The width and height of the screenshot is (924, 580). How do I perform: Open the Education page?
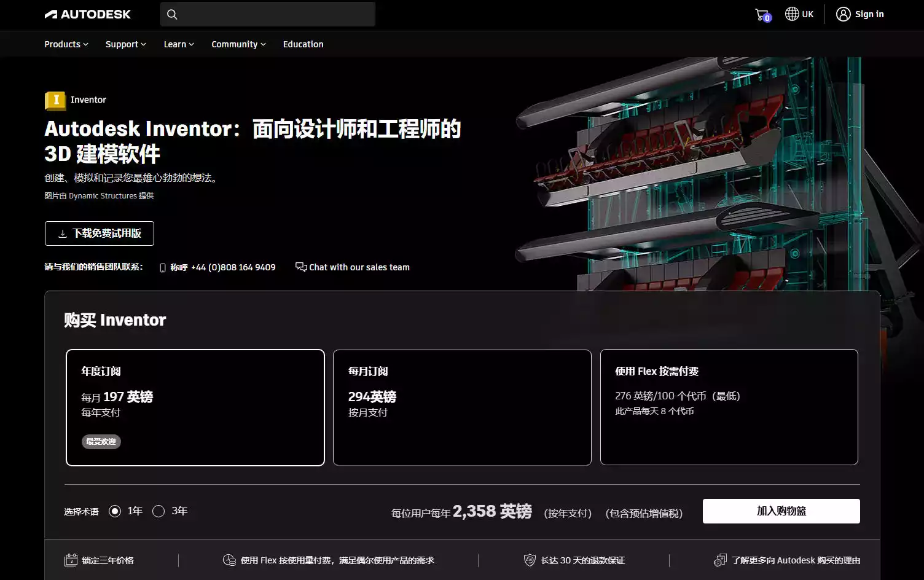tap(303, 44)
